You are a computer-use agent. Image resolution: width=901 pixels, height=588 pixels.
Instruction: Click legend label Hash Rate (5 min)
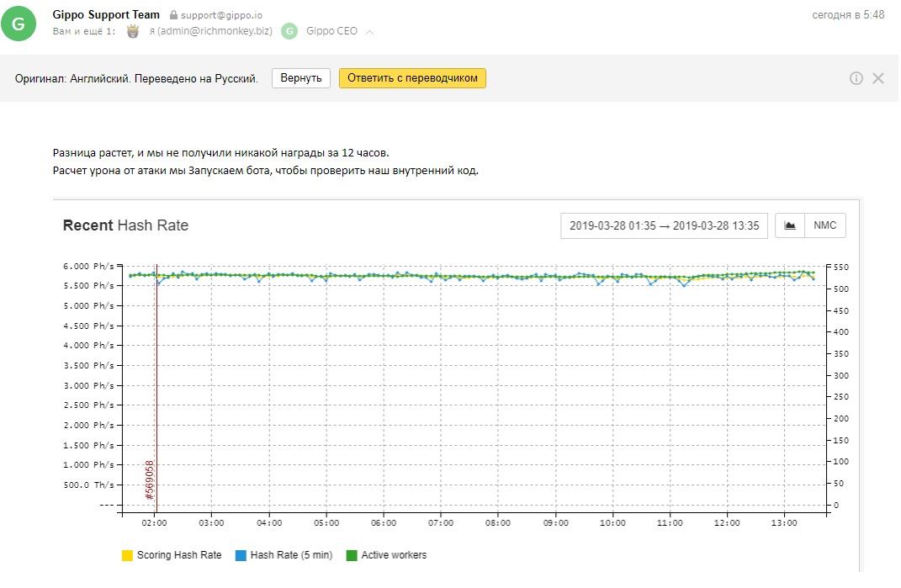pos(291,555)
